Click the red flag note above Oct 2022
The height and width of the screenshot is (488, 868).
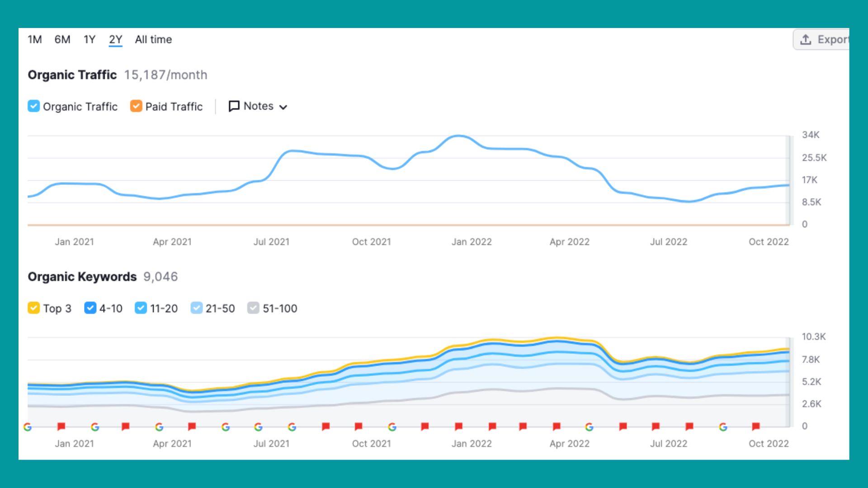coord(755,426)
